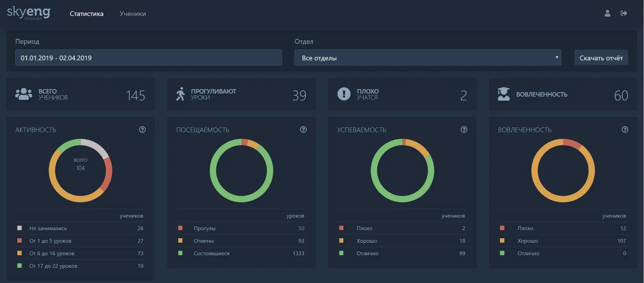
Task: Click orange swatch next to Отмены
Action: tap(180, 241)
